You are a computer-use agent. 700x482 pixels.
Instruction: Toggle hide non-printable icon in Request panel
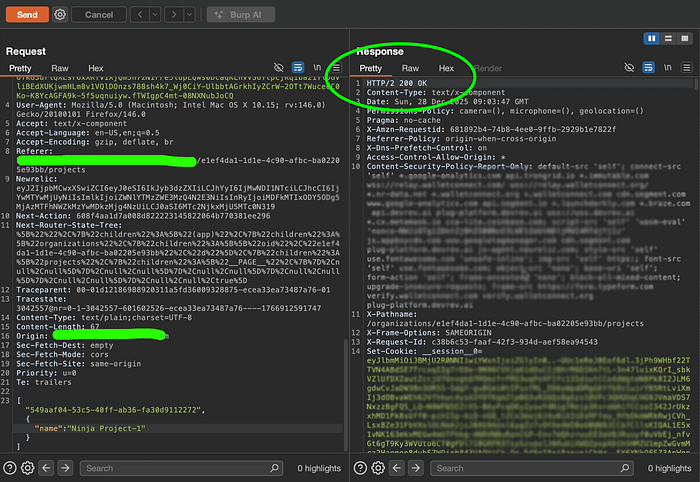point(279,67)
